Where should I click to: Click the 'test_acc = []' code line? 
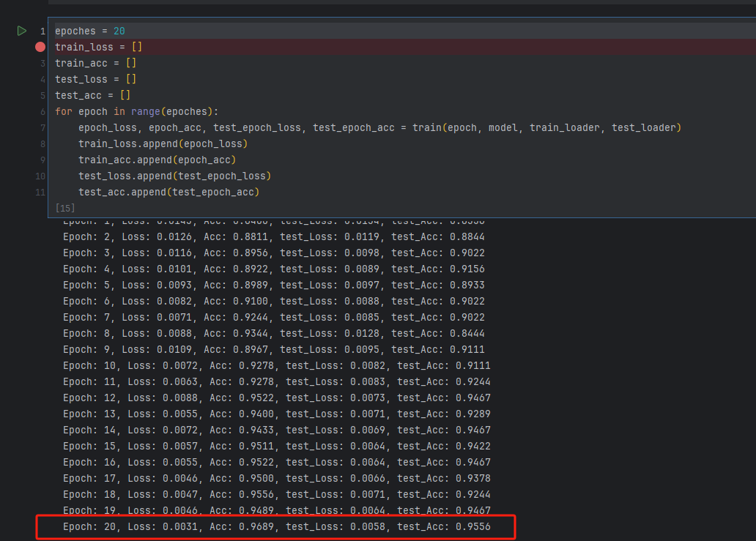tap(92, 95)
